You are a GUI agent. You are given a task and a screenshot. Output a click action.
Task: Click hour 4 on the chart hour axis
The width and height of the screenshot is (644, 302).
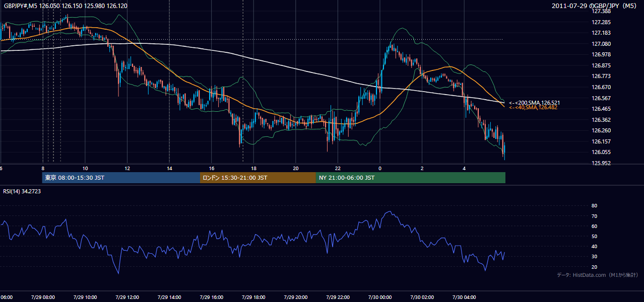point(465,168)
